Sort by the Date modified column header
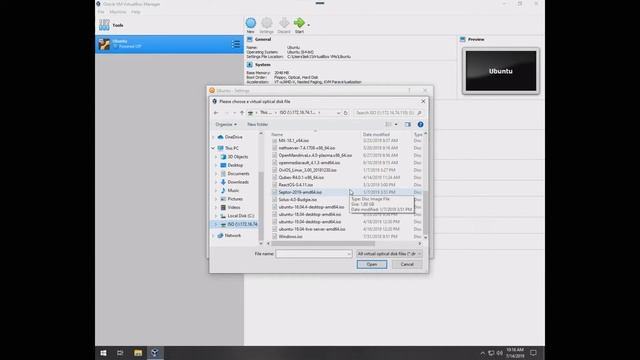This screenshot has width=640, height=360. click(376, 134)
